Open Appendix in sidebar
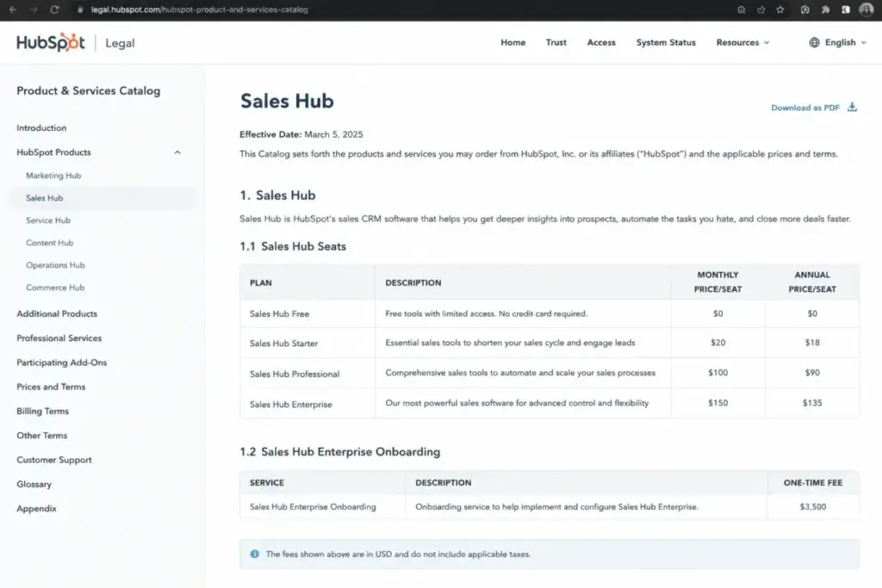 click(x=36, y=508)
